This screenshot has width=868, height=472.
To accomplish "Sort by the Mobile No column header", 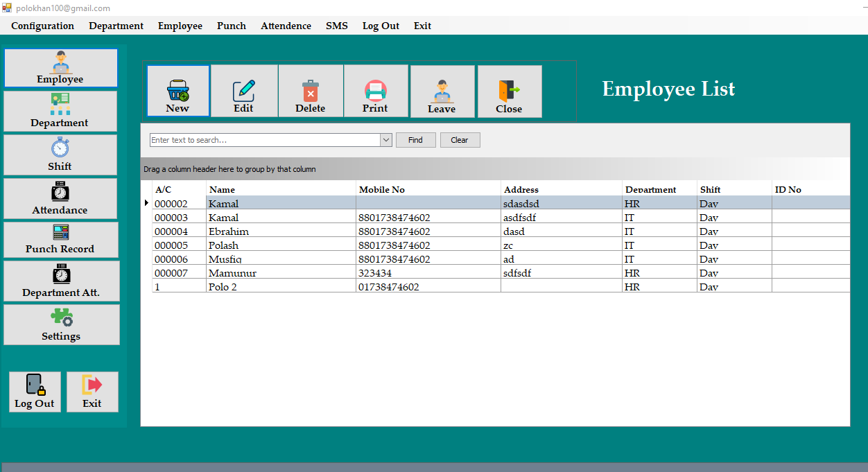I will point(428,189).
